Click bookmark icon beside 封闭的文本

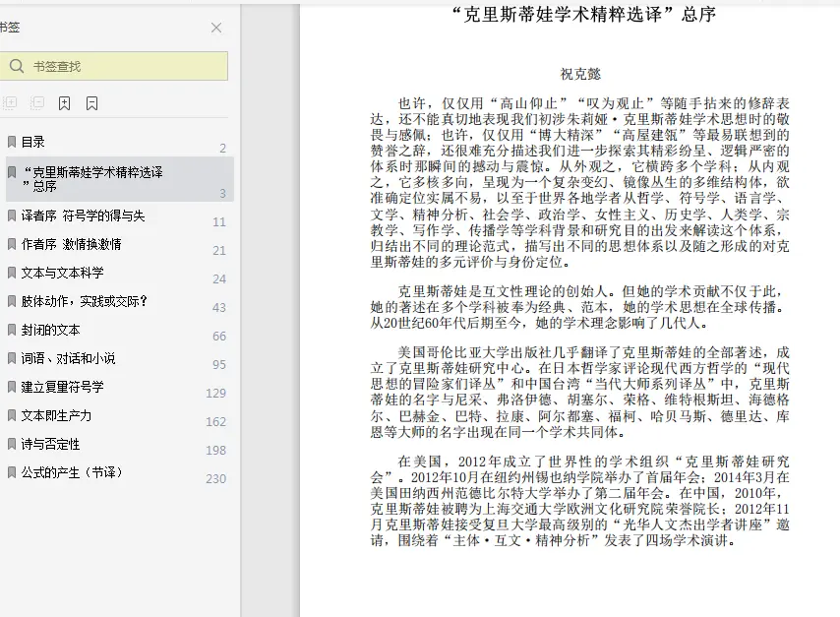(x=11, y=330)
